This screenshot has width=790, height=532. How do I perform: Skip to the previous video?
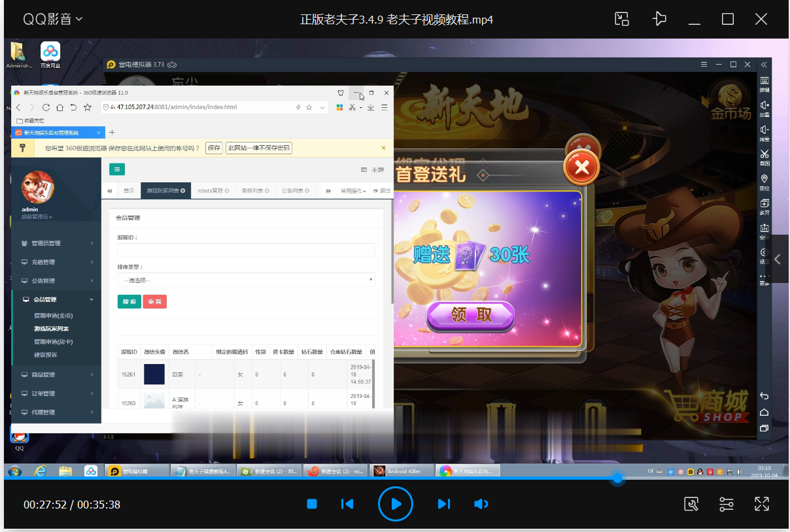coord(347,504)
